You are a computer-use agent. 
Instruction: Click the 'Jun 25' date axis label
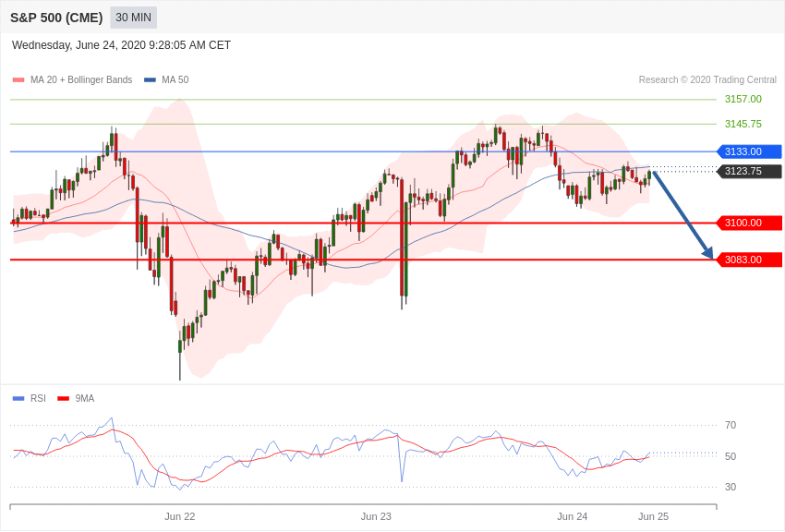pyautogui.click(x=653, y=516)
